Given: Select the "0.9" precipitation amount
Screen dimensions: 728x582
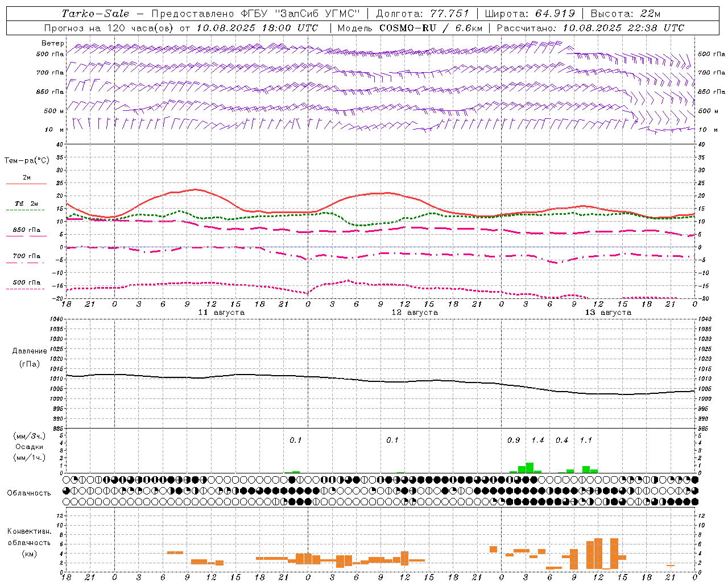Looking at the screenshot, I should (x=514, y=440).
